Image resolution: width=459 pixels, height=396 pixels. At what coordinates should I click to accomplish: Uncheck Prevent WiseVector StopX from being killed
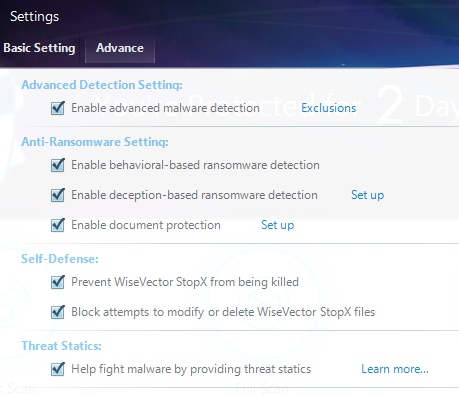tap(58, 282)
